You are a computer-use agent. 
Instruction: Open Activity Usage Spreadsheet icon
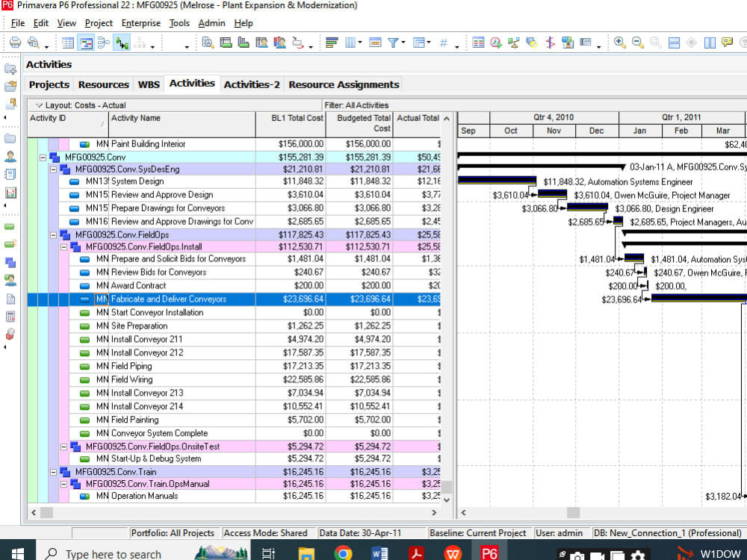click(x=226, y=43)
